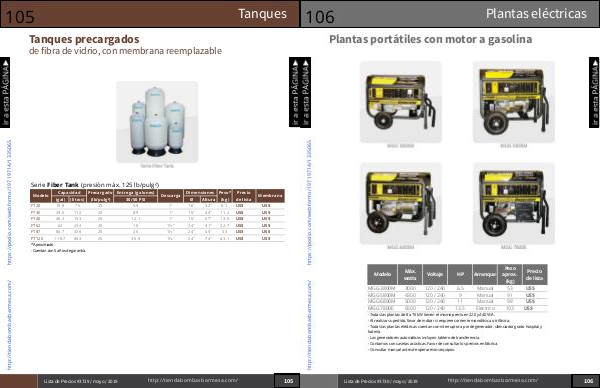This screenshot has width=600, height=388.
Task: Click the page number 105 box in footer
Action: tap(287, 381)
